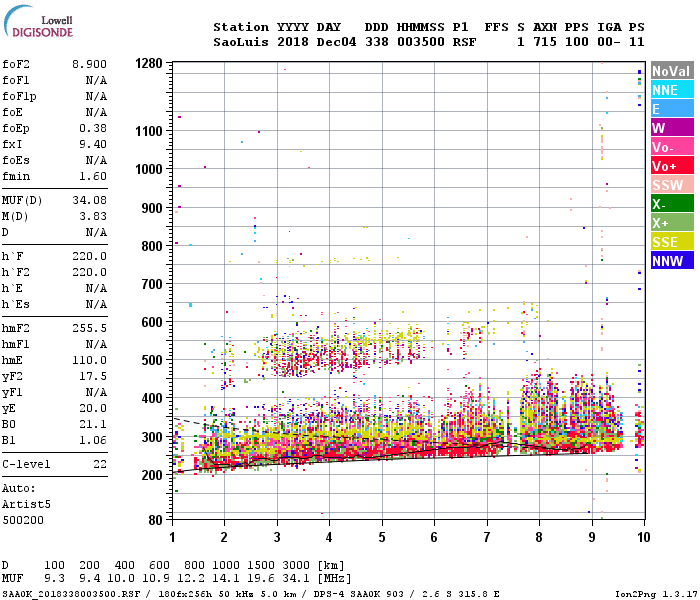
Task: Click the yE value 20.0
Action: pyautogui.click(x=93, y=408)
